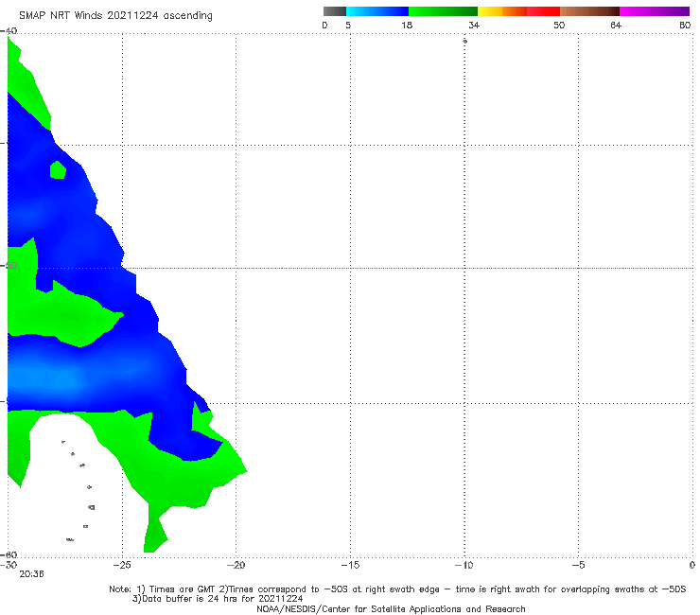Click the longitude axis label -15
The image size is (700, 615).
350,565
